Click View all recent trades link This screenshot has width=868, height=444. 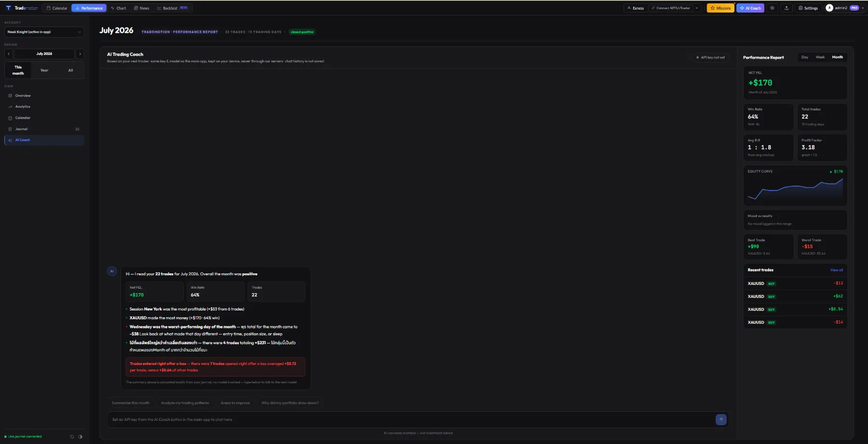tap(837, 270)
